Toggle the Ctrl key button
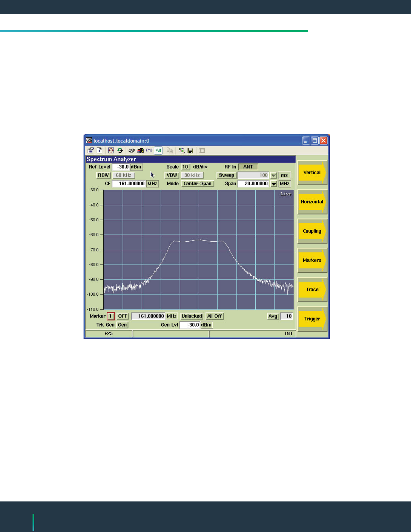The image size is (411, 532). 149,150
